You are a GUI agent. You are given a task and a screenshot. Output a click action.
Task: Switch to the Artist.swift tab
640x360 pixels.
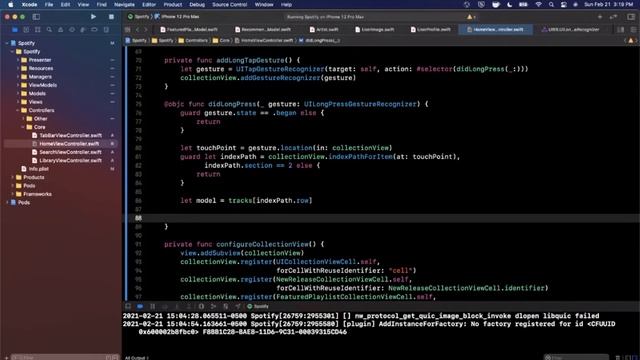pyautogui.click(x=324, y=29)
